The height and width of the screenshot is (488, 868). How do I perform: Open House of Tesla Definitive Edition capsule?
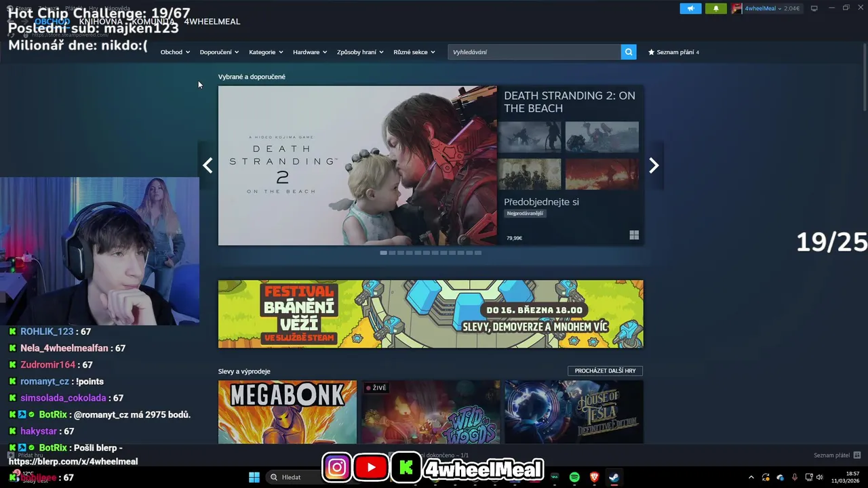pos(574,412)
